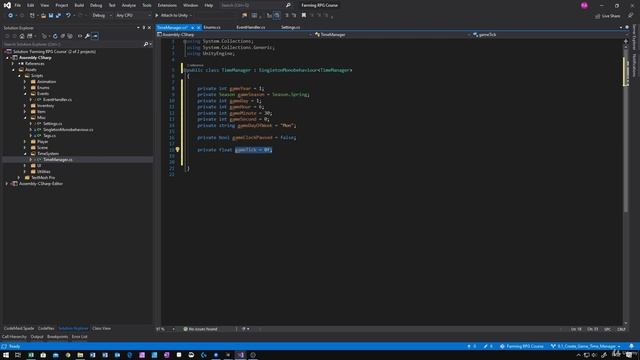
Task: Close the Solution Explorer panel
Action: click(149, 28)
